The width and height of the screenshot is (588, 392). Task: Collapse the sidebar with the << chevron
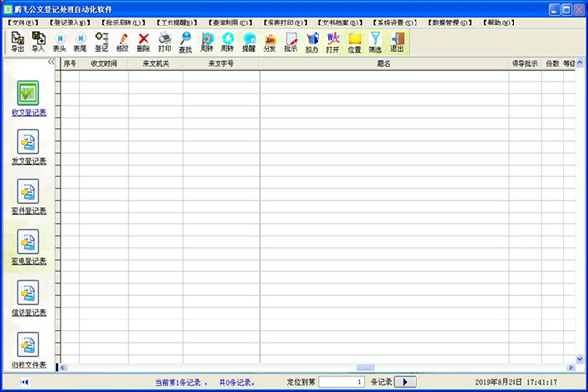[x=51, y=62]
